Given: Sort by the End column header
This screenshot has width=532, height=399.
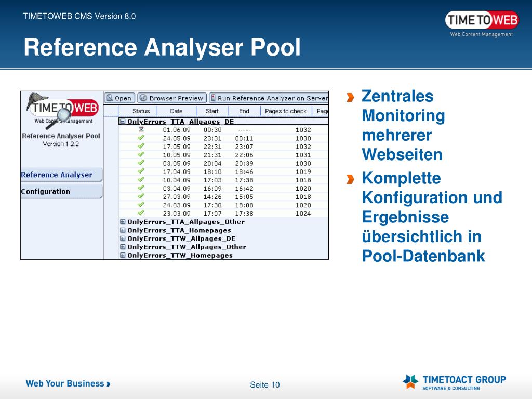Looking at the screenshot, I should tap(244, 111).
